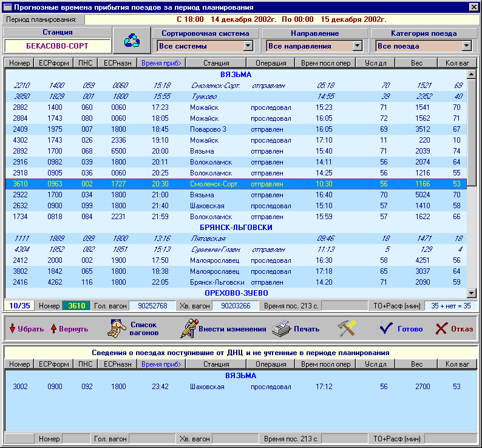The width and height of the screenshot is (482, 448).
Task: Click the Операция column header in upper table
Action: [x=271, y=63]
